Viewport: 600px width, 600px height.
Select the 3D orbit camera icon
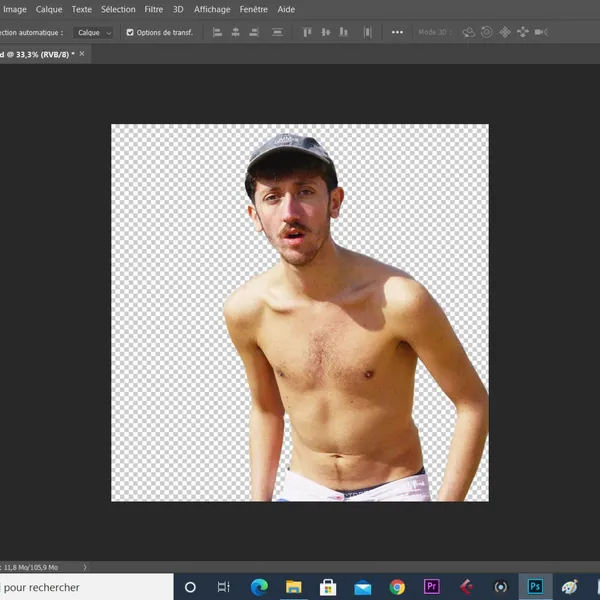pos(468,33)
